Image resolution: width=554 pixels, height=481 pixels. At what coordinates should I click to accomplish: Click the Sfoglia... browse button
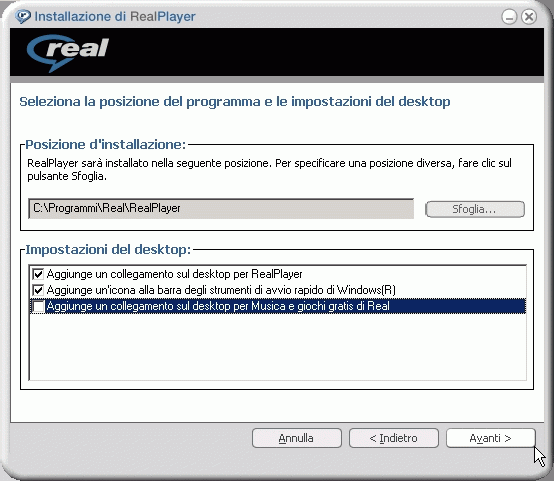(x=475, y=209)
